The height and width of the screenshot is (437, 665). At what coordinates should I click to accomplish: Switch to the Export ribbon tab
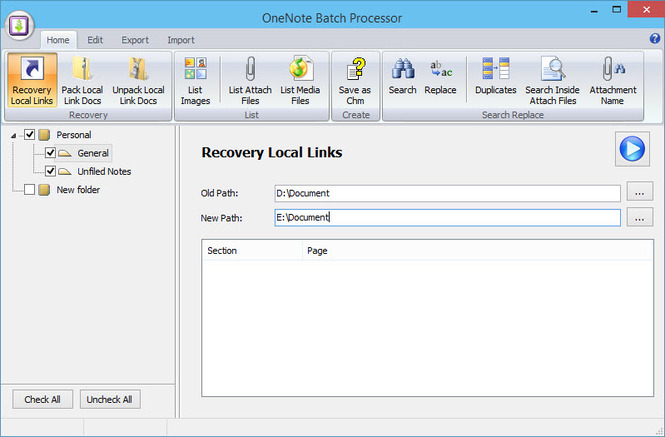point(135,40)
